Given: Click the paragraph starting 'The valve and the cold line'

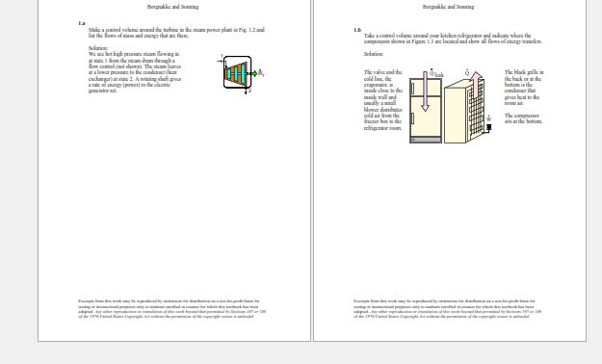Looking at the screenshot, I should (383, 100).
